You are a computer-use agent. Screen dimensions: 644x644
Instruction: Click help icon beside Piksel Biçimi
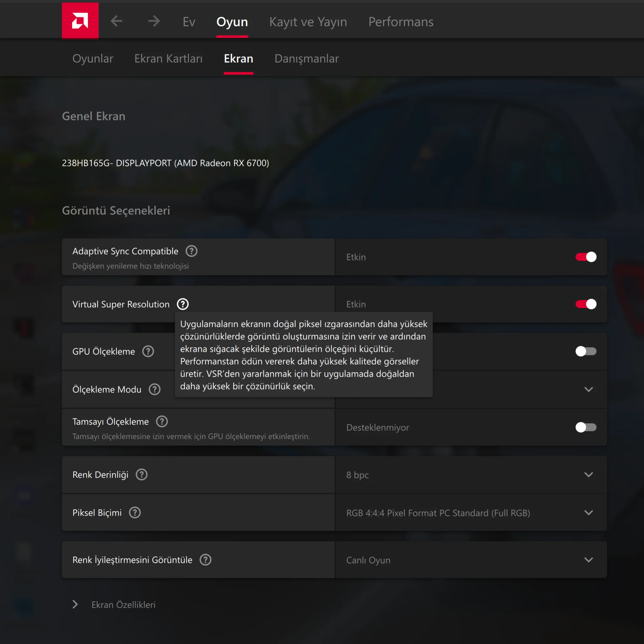pyautogui.click(x=135, y=512)
